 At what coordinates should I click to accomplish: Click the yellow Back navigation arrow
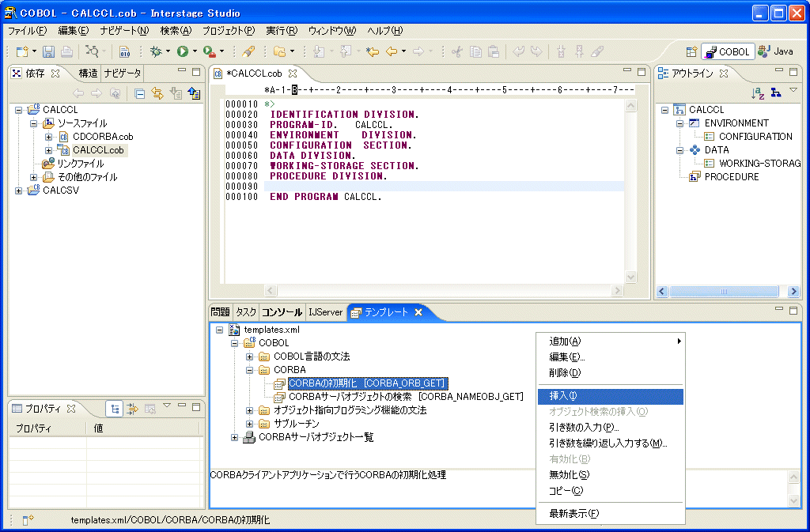(x=392, y=51)
